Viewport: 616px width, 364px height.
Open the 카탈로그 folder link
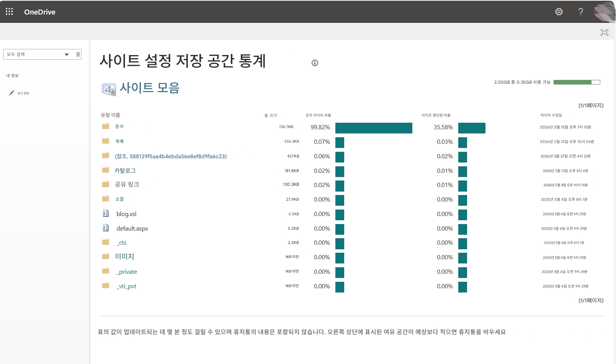tap(125, 171)
